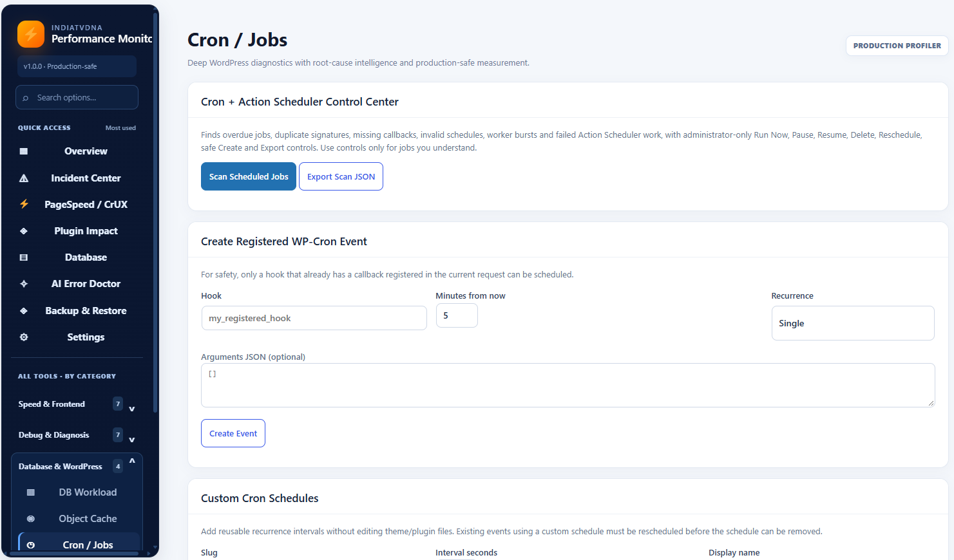
Task: Focus the Search options field
Action: point(77,98)
